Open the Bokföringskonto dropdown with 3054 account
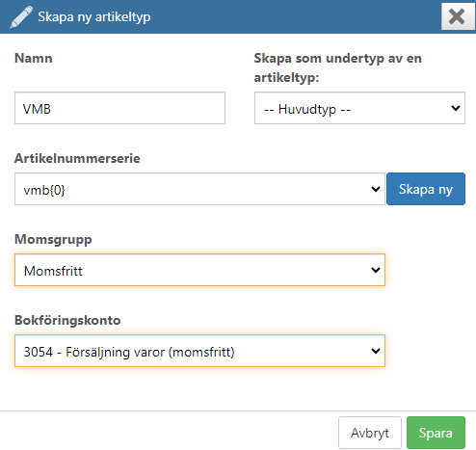Viewport: 476px width, 450px height. [199, 351]
